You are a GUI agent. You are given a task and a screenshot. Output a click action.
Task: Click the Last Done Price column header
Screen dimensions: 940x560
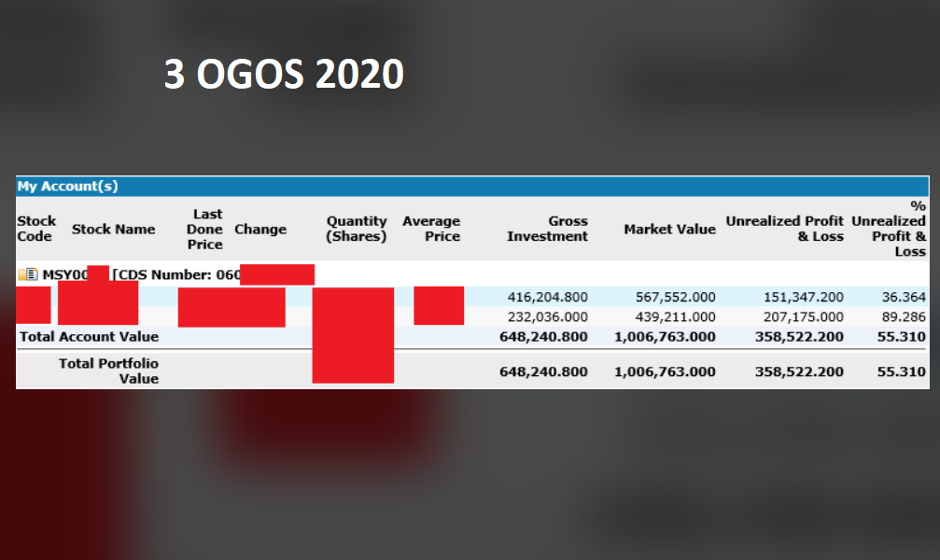[x=205, y=229]
